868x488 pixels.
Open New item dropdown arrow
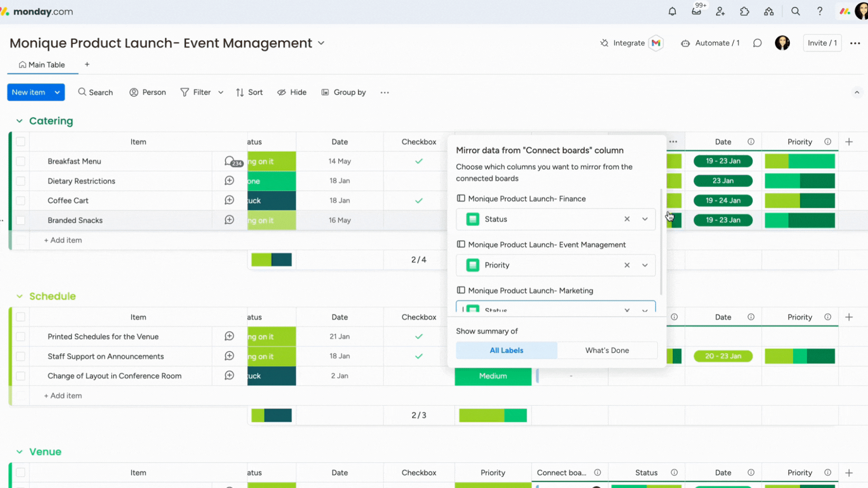click(x=57, y=93)
